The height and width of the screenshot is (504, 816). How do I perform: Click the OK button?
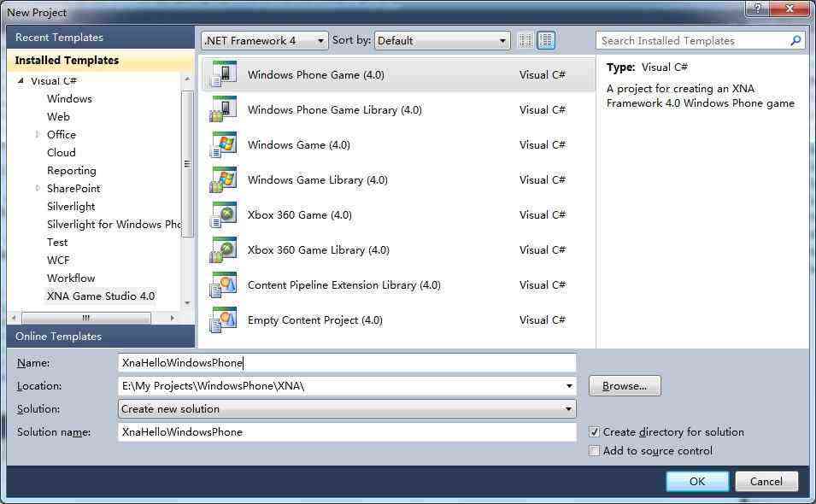click(697, 481)
